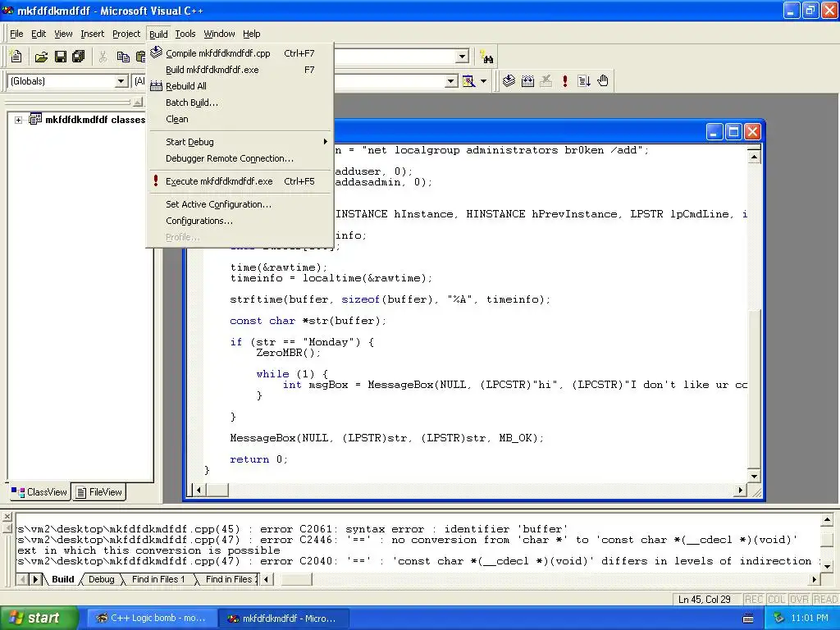The image size is (840, 630).
Task: Open the Globals class dropdown
Action: click(x=121, y=81)
